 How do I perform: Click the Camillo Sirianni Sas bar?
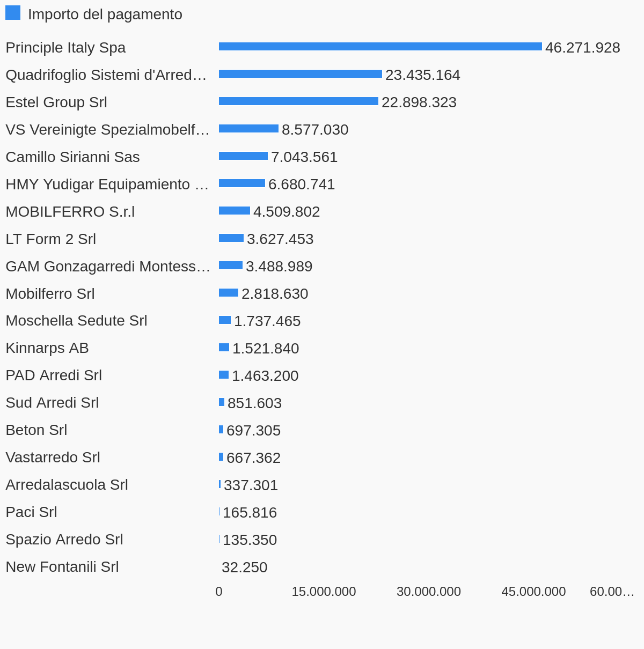(243, 156)
